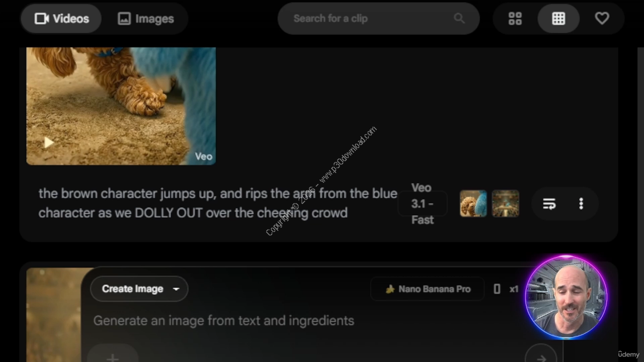The width and height of the screenshot is (644, 362).
Task: Play the Veo dog video clip
Action: [48, 143]
